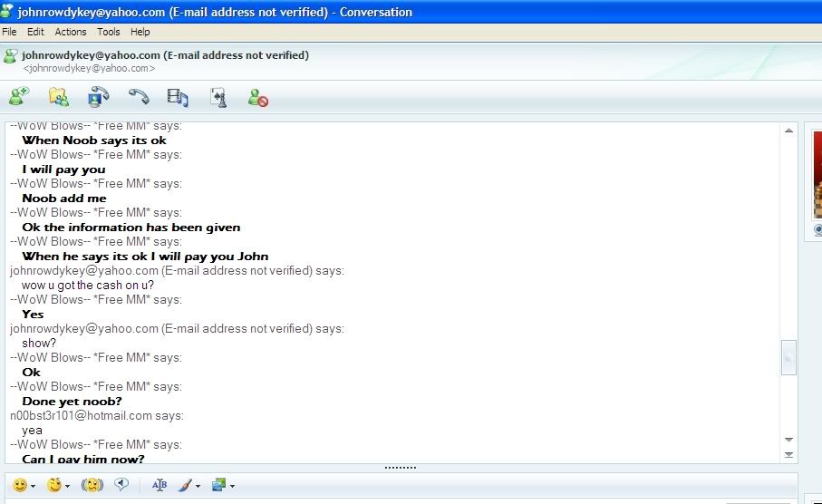Click the "n00bst3r101@hotmail.com says:" line
The width and height of the screenshot is (822, 504).
click(x=97, y=416)
